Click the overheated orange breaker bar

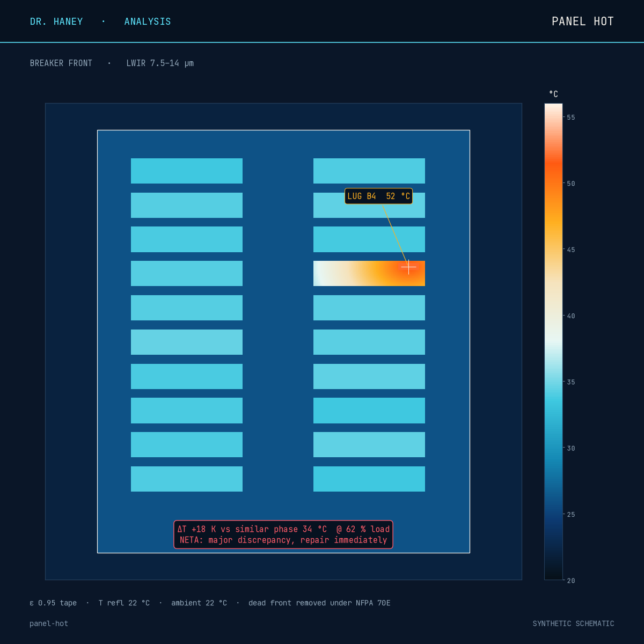click(x=369, y=273)
